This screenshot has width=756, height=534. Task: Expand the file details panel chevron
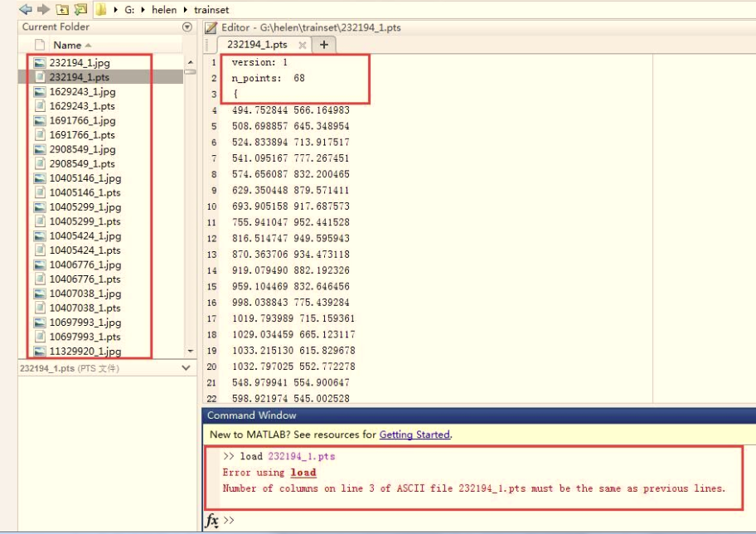(186, 367)
